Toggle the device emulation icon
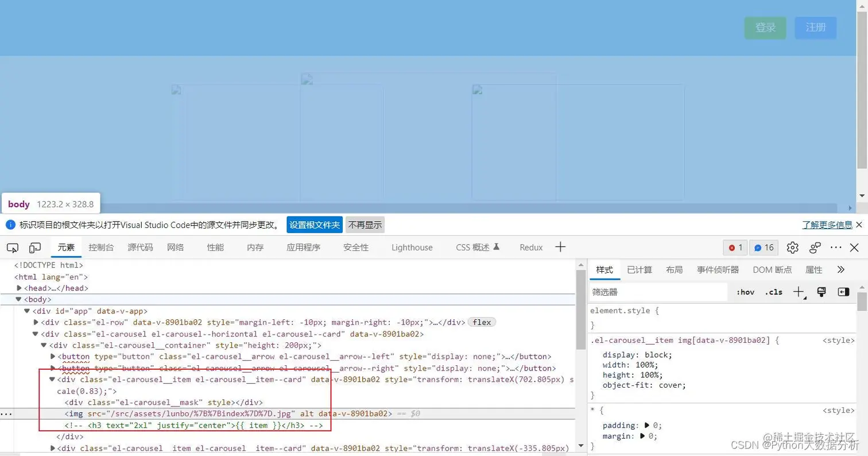The image size is (868, 456). (35, 248)
